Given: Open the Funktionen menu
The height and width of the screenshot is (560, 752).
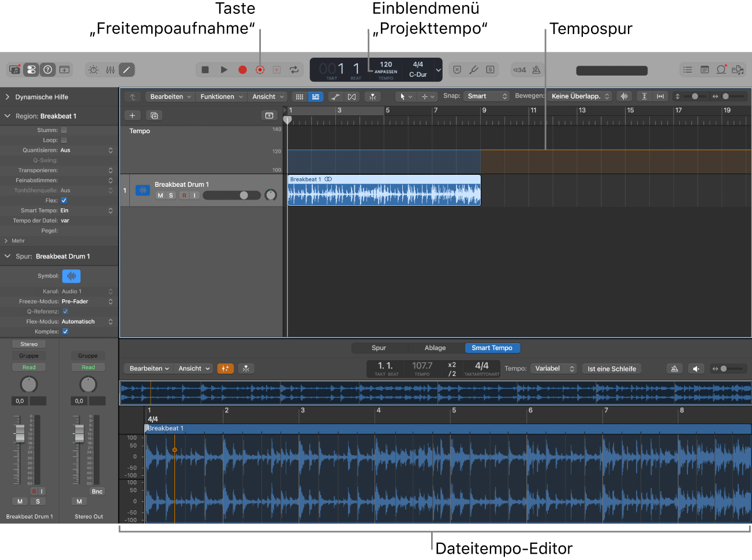Looking at the screenshot, I should pos(222,97).
